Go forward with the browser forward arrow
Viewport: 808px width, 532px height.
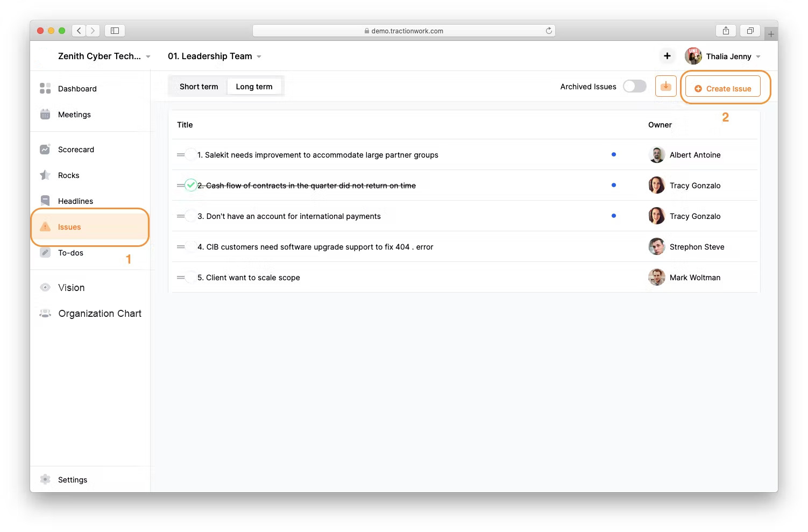93,31
